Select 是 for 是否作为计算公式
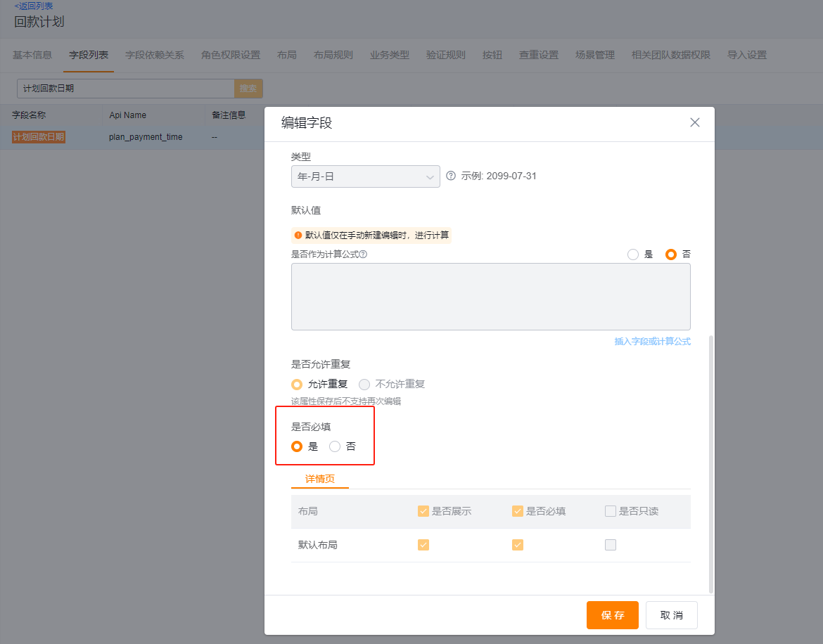Viewport: 823px width, 644px height. 633,255
